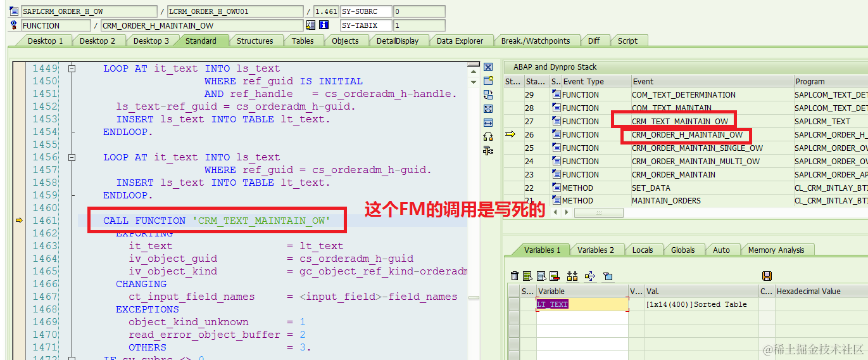The height and width of the screenshot is (360, 868).
Task: Click the horizontal maximize tool icon
Action: click(x=487, y=122)
